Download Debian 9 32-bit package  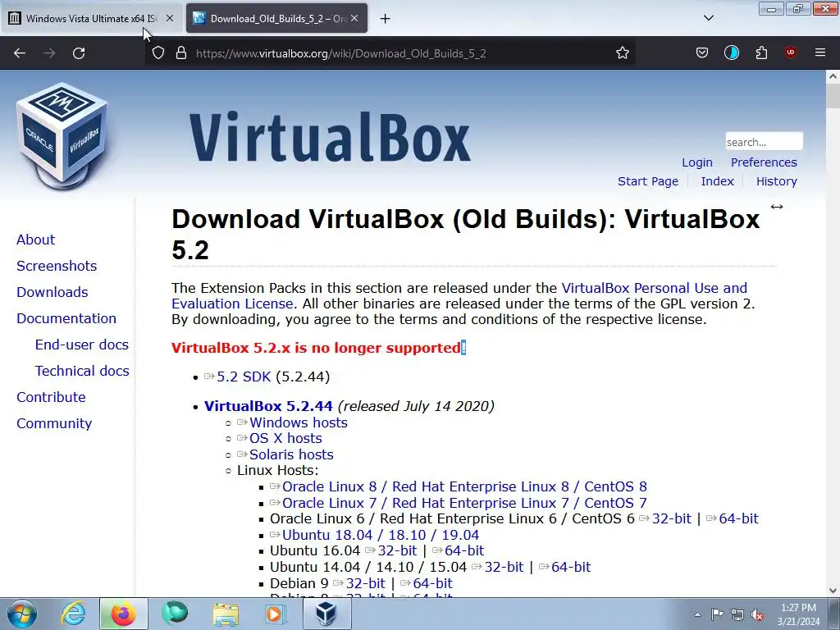365,583
